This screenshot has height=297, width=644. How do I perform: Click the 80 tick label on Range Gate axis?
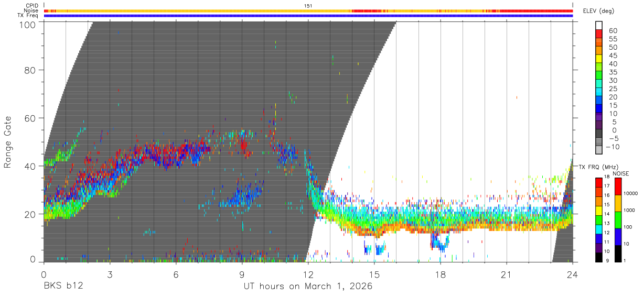tap(30, 71)
